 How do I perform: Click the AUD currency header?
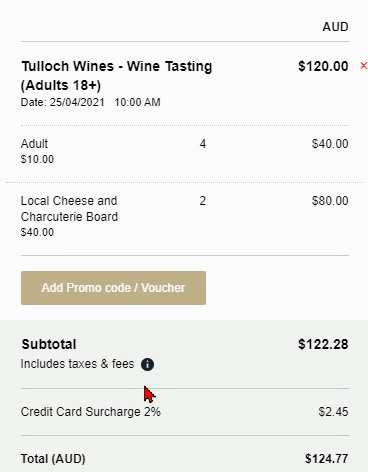(x=335, y=27)
